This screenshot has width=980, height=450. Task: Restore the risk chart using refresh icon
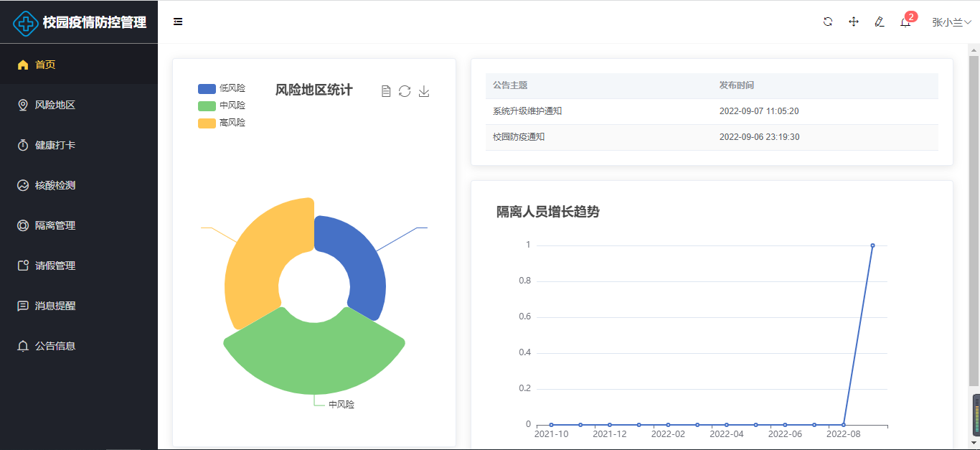[x=405, y=91]
